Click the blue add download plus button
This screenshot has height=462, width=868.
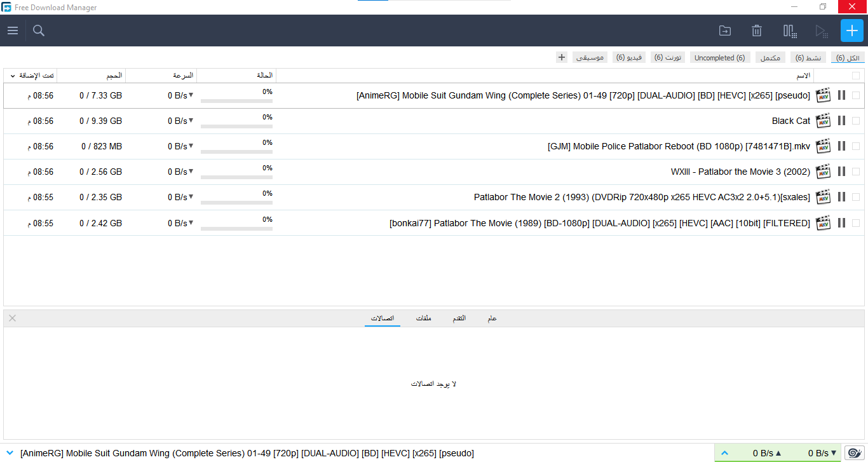tap(852, 31)
